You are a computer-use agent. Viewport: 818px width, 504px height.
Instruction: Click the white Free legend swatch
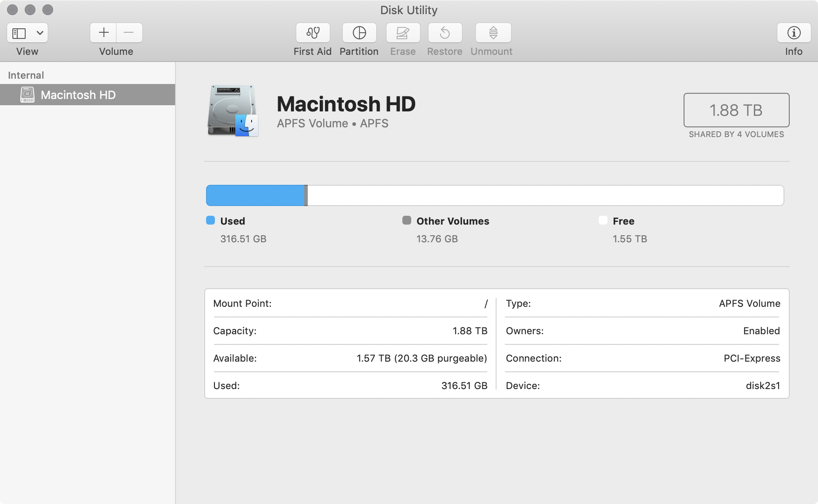click(603, 220)
